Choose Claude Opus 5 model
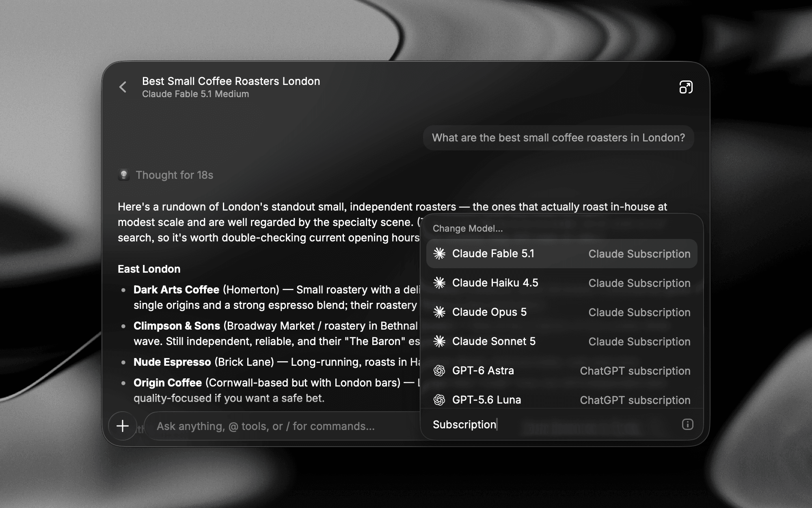This screenshot has width=812, height=508. point(561,312)
